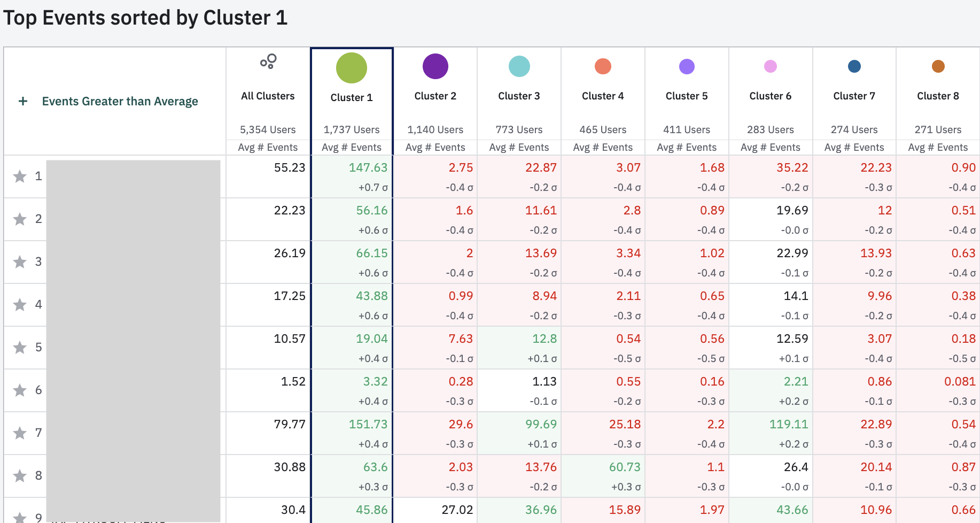Click the 8.94 value in Cluster 3
Screen dimensions: 980x523
(x=545, y=296)
